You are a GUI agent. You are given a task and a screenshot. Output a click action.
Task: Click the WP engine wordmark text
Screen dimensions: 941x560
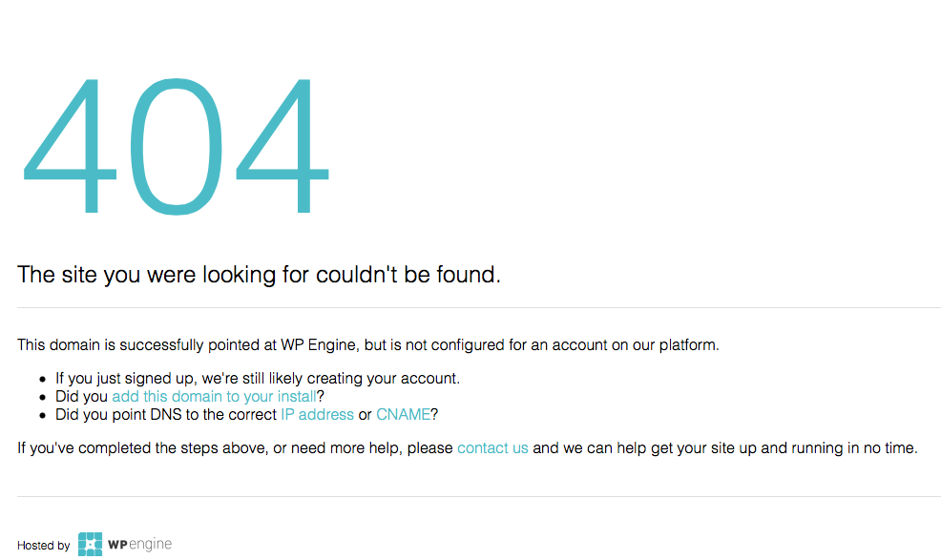pos(140,545)
